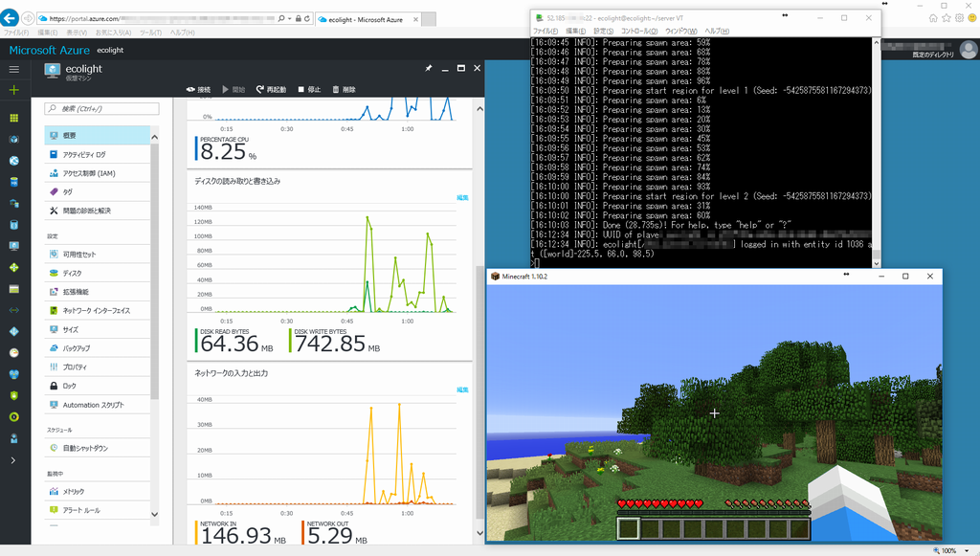Click the gauge Monitor icon in Azure sidebar
The image size is (980, 556).
(13, 352)
